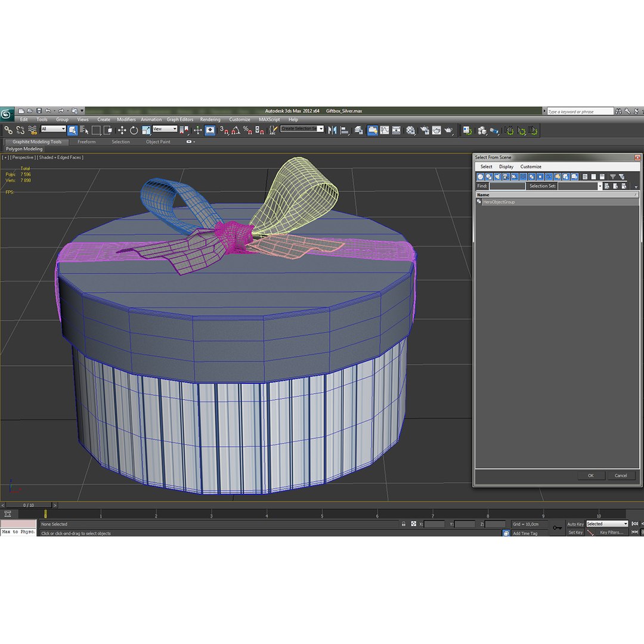Open the Material Editor icon
The height and width of the screenshot is (644, 644).
pos(411,130)
